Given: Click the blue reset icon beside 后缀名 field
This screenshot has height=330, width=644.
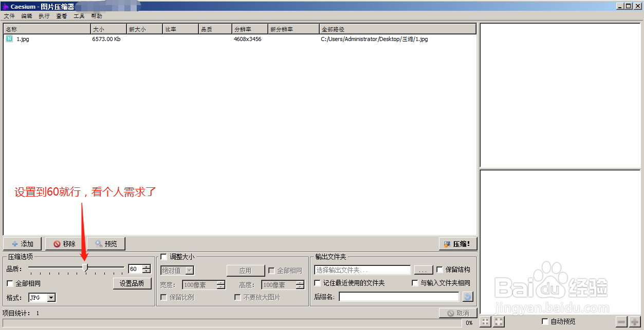Looking at the screenshot, I should tap(467, 297).
